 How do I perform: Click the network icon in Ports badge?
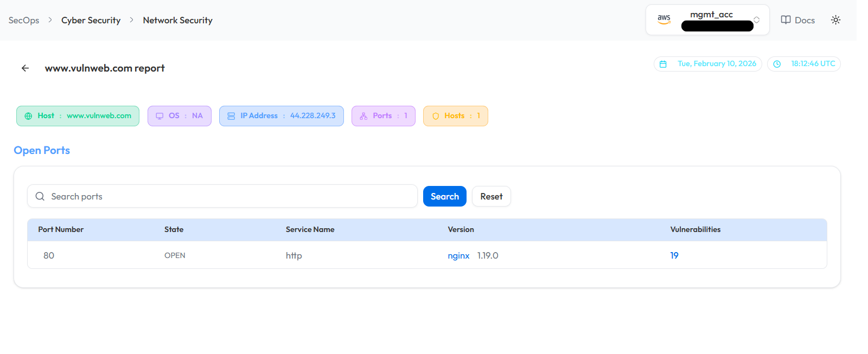tap(363, 116)
